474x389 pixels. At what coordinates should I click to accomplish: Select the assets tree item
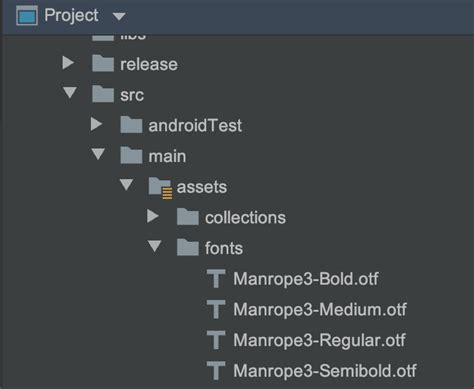coord(202,187)
